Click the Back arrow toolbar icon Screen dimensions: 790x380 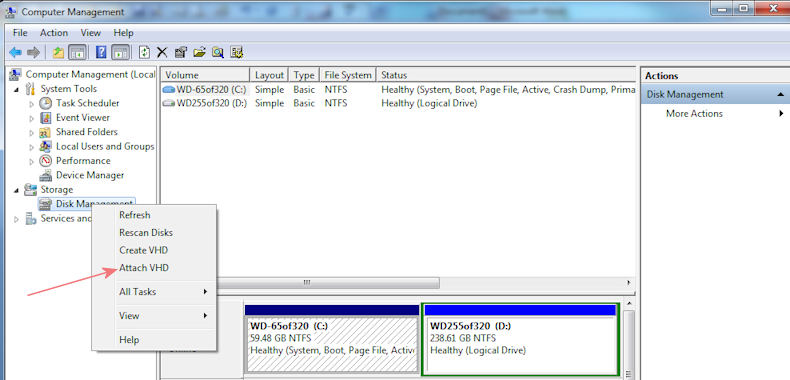click(16, 52)
